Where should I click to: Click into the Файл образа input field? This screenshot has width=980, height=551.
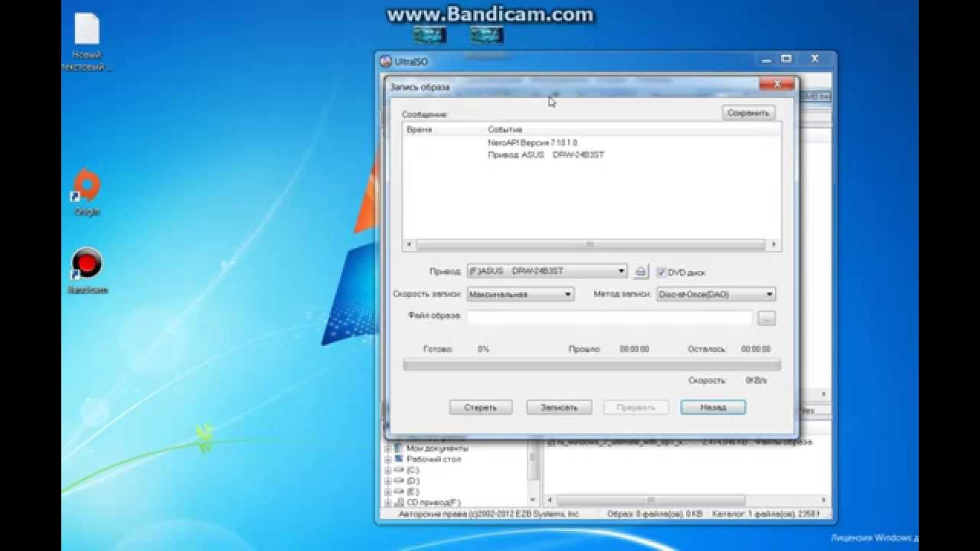coord(609,318)
